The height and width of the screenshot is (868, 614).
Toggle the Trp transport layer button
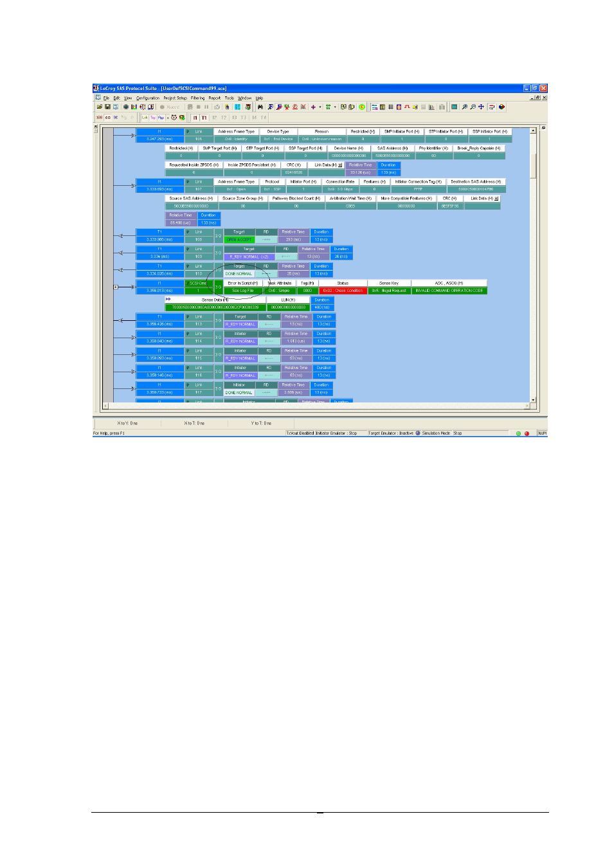(153, 118)
